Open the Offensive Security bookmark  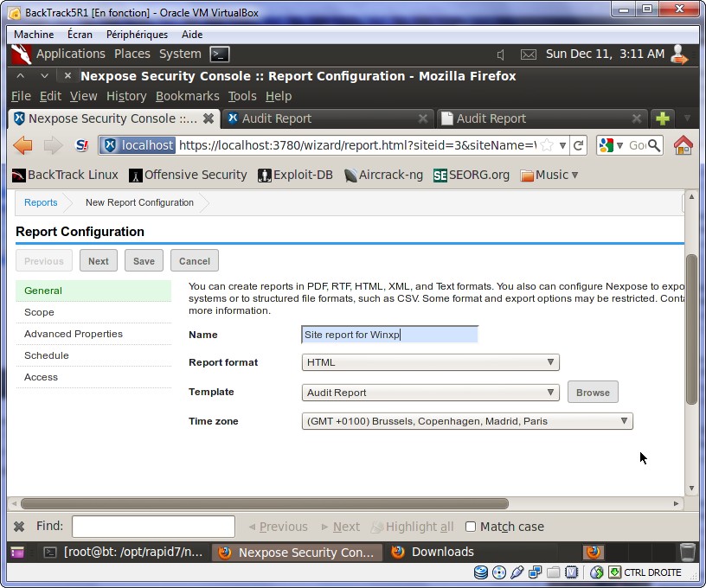[x=188, y=175]
